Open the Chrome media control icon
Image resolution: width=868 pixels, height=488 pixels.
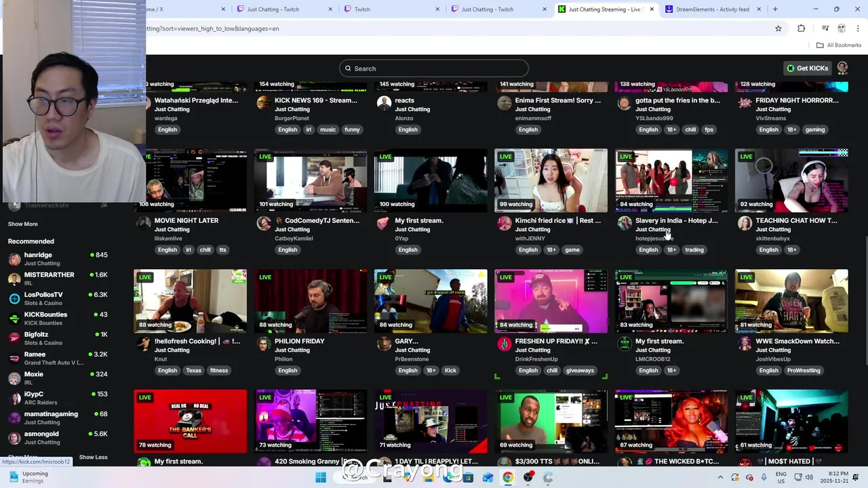click(x=825, y=28)
